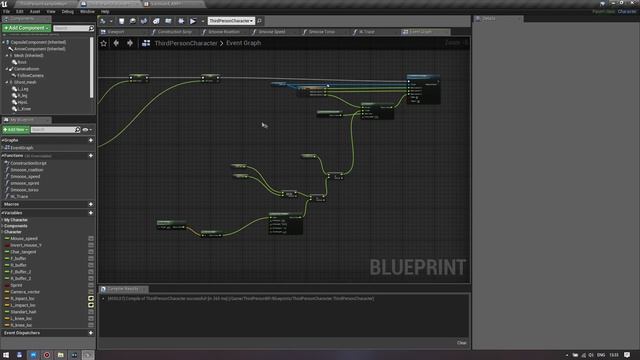
Task: Click the Unreal Engine logo icon
Action: (x=4, y=4)
